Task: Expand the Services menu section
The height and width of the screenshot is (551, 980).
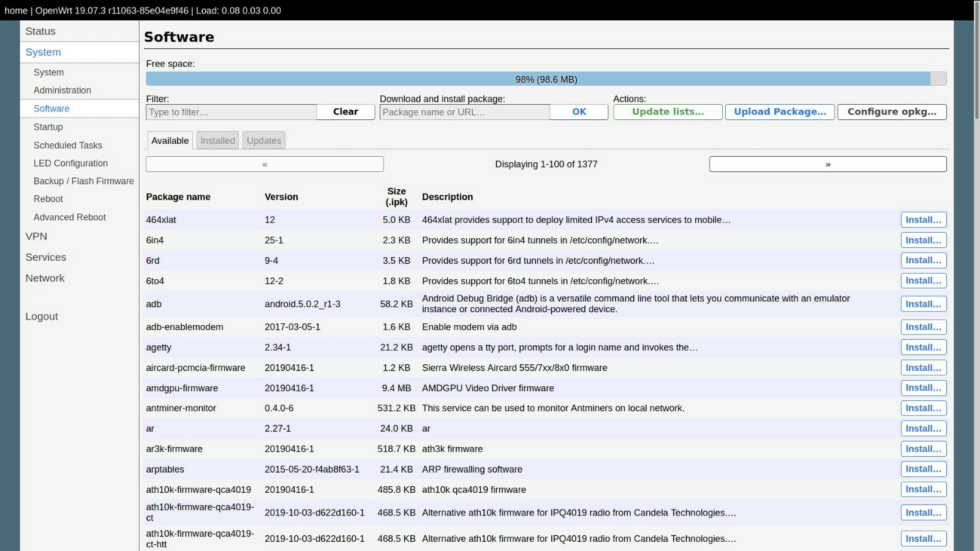Action: 46,257
